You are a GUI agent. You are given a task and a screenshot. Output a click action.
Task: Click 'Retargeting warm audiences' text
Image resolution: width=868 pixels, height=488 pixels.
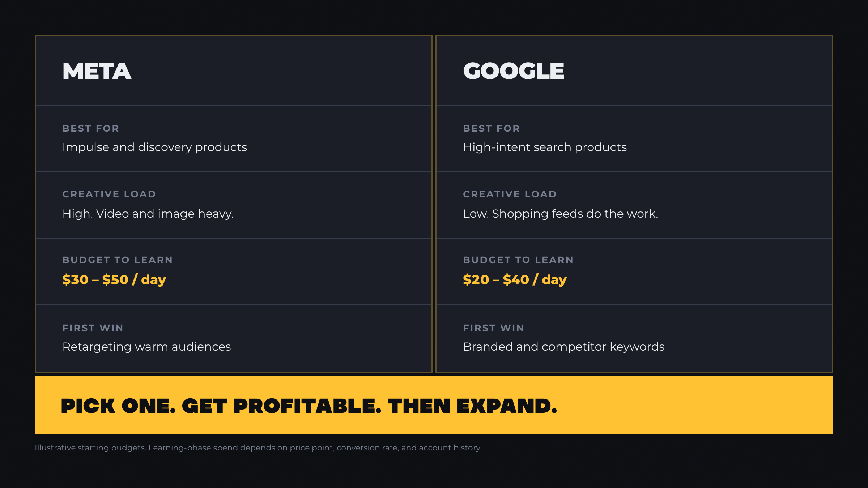tap(146, 347)
